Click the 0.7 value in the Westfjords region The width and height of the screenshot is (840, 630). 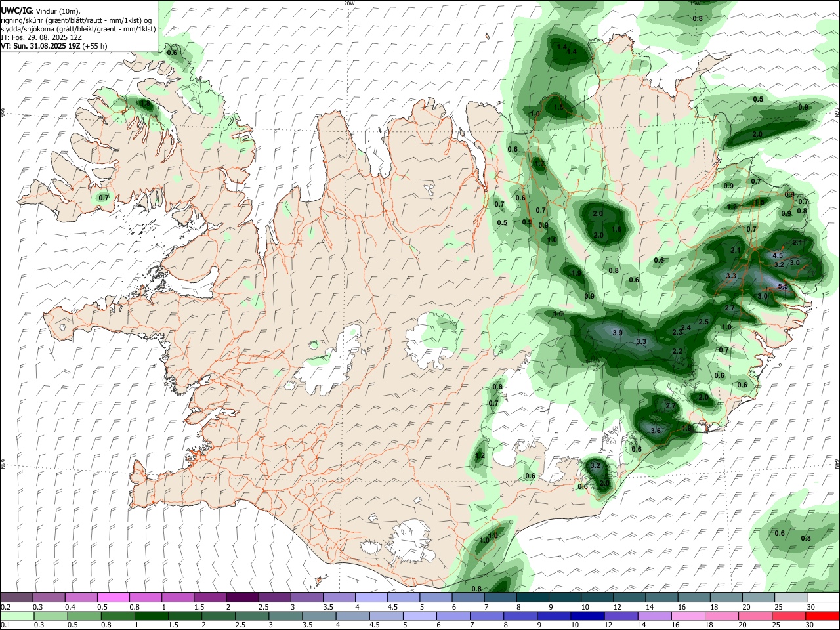103,198
